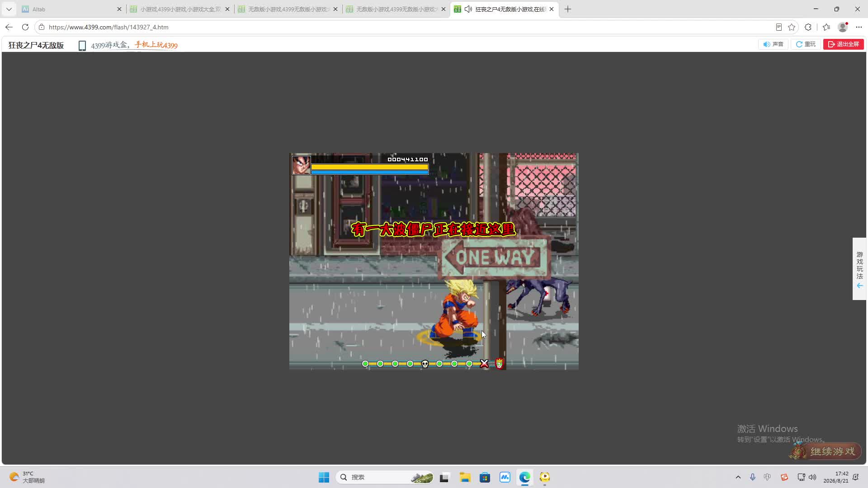The height and width of the screenshot is (488, 868).
Task: Open the blue wave-icon app on taskbar
Action: pos(505,477)
